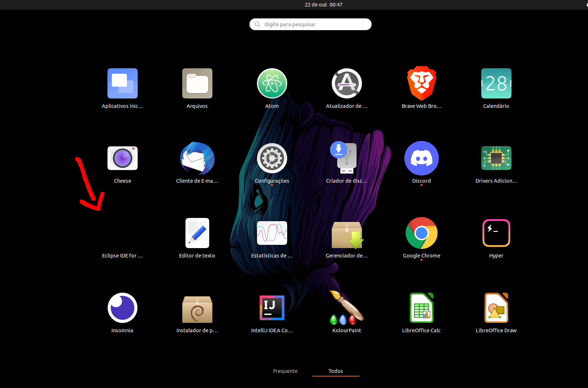The width and height of the screenshot is (588, 388).
Task: Open the clock showing 22 de out 00:47
Action: point(323,5)
